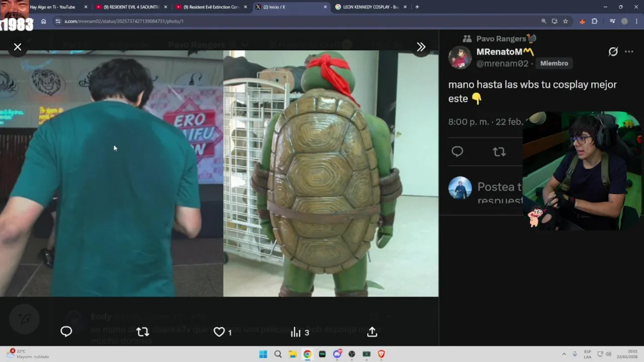The width and height of the screenshot is (644, 362).
Task: Click the address bar URL
Action: (x=124, y=21)
